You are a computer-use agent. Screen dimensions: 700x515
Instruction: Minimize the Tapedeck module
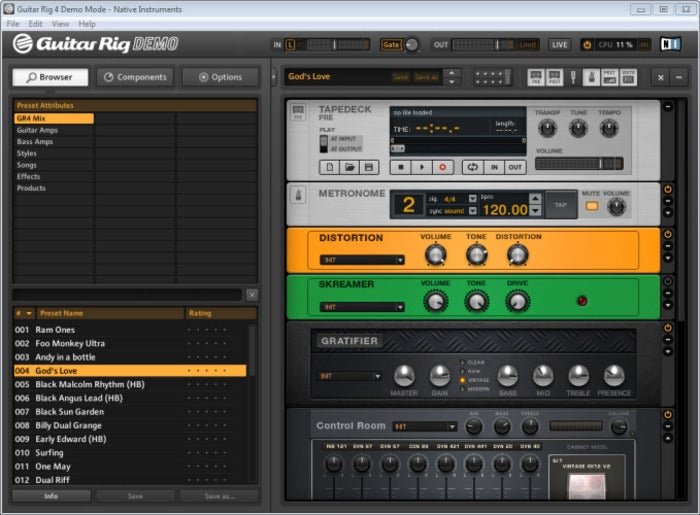click(668, 107)
